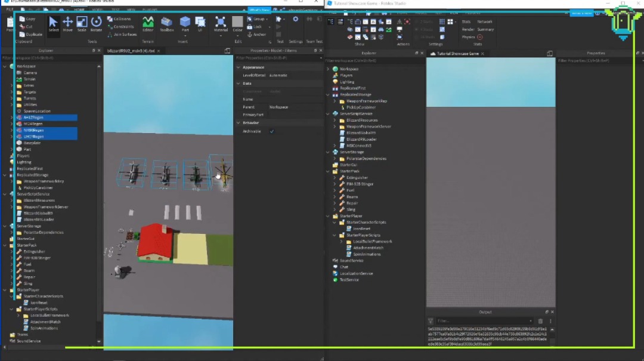Open Settings via the gear icon
The width and height of the screenshot is (644, 361).
click(295, 19)
